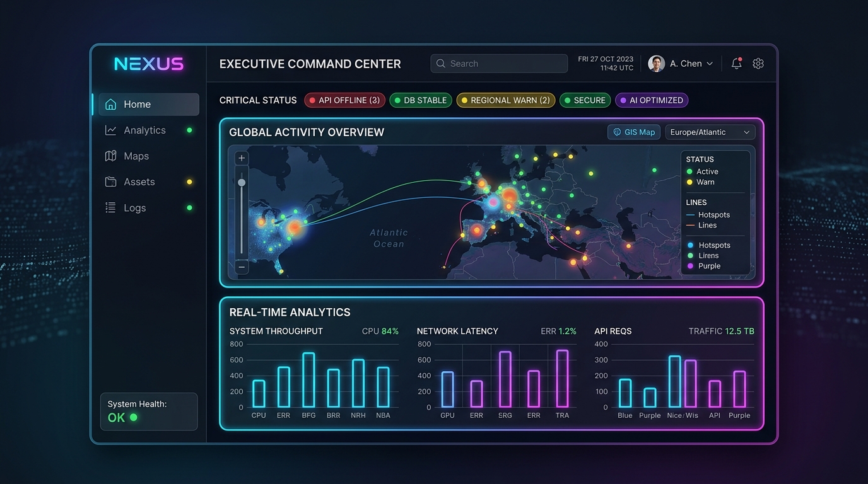Open the Maps menu item
Viewport: 868px width, 484px height.
tap(149, 156)
